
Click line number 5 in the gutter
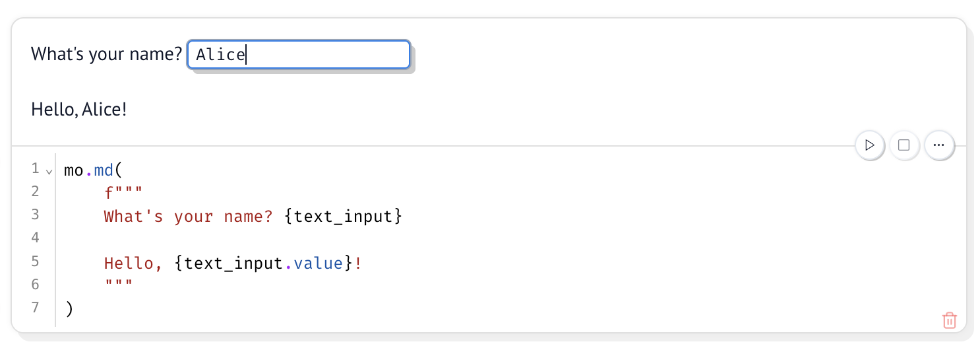(35, 262)
